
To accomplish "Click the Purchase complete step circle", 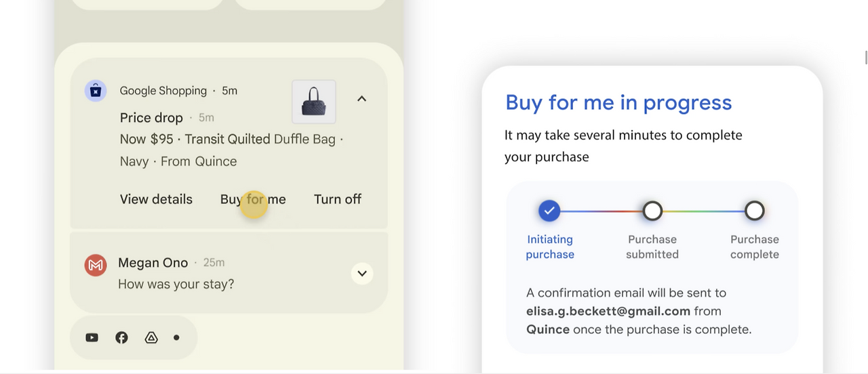I will coord(754,211).
